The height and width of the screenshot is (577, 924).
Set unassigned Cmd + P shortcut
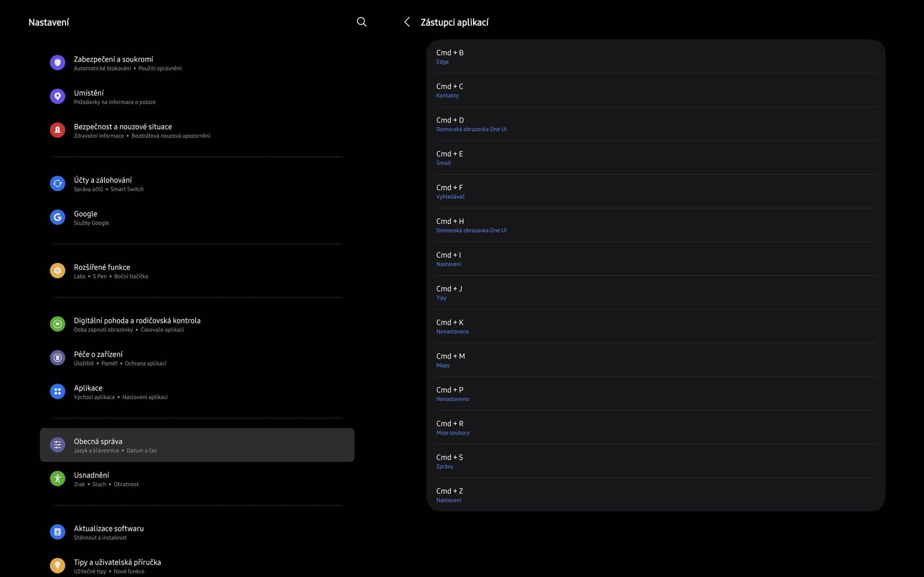(x=655, y=394)
